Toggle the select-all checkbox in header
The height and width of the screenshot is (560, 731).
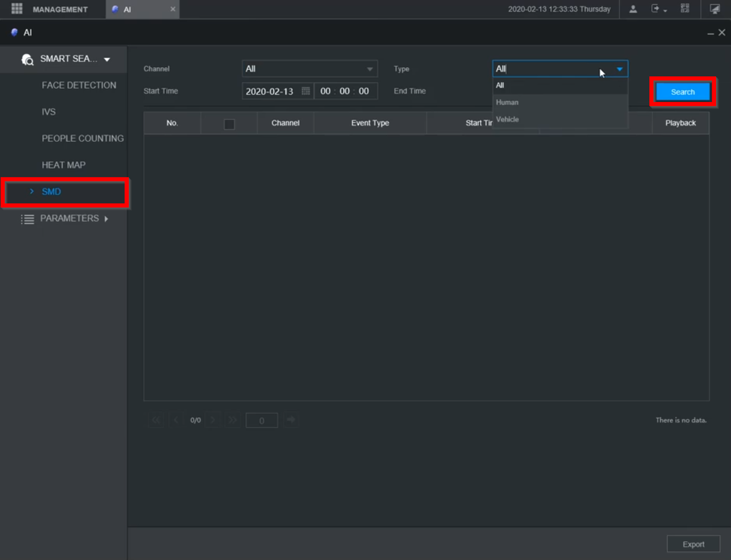pyautogui.click(x=229, y=124)
